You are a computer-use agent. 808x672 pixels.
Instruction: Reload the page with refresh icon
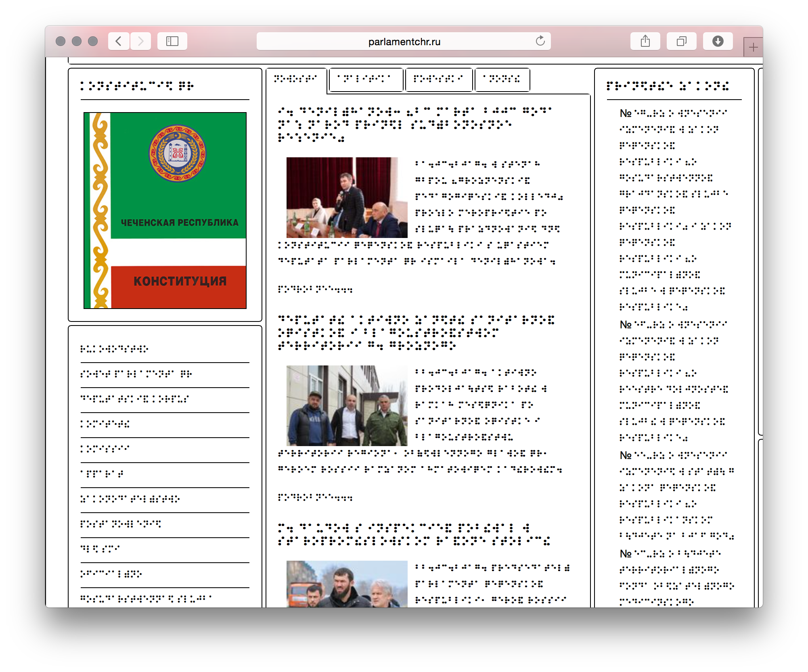click(x=540, y=41)
